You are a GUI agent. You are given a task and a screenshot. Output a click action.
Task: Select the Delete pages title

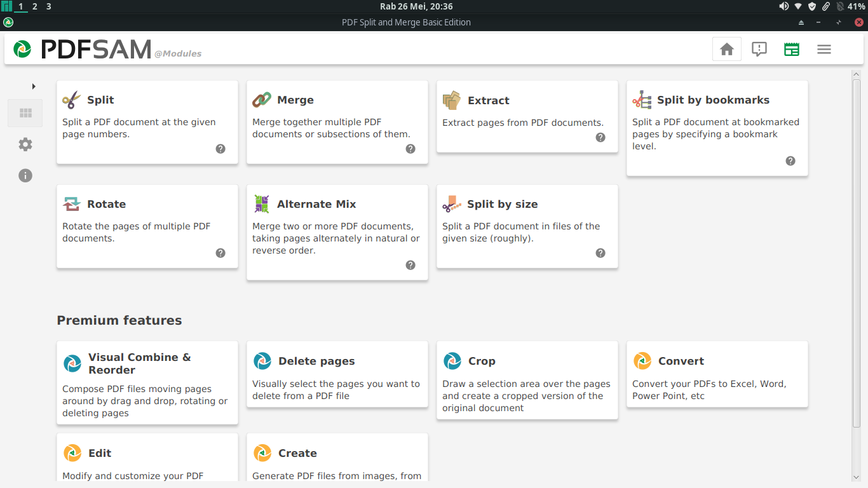[x=316, y=361]
